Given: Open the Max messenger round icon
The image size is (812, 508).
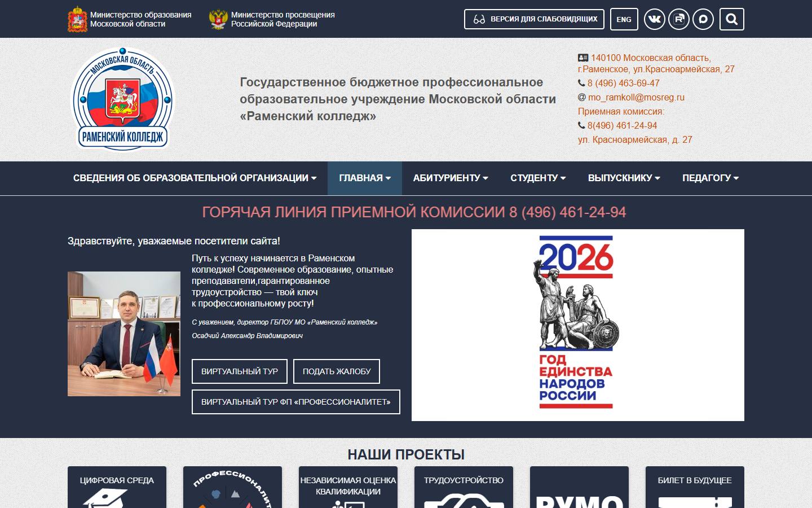Looking at the screenshot, I should (x=703, y=19).
